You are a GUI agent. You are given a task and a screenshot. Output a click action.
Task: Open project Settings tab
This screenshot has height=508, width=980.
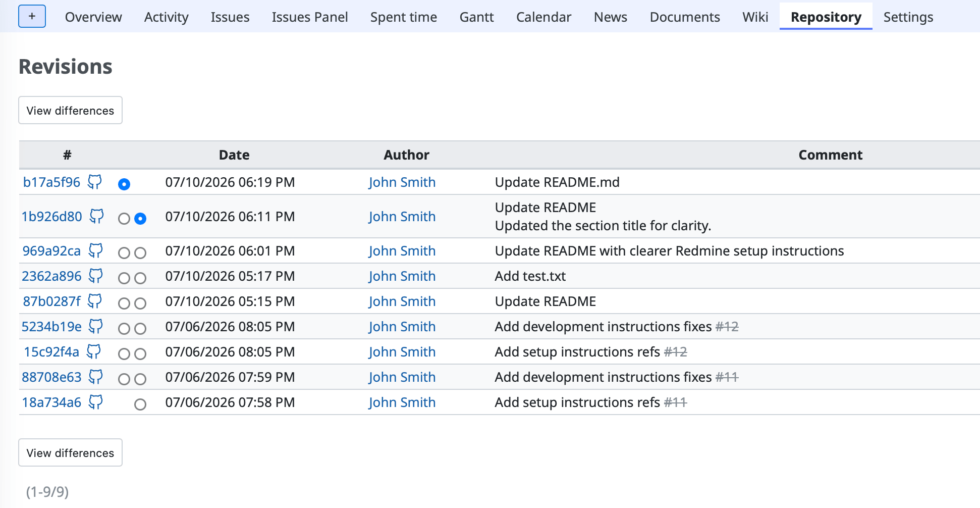pos(908,17)
